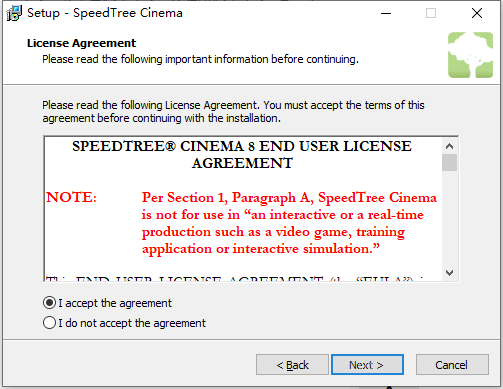Click the license scrollbar up arrow

click(x=449, y=146)
